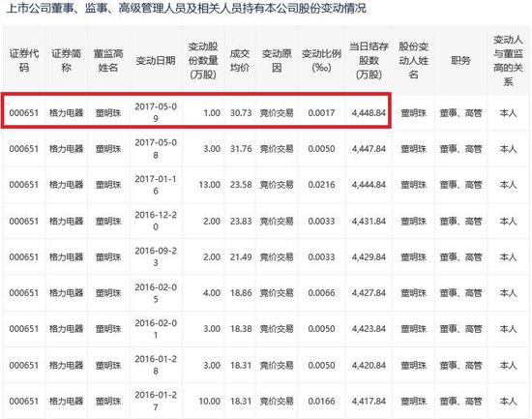Screen dimensions: 532x419
Task: Click share quantity 13.00
Action: (209, 185)
